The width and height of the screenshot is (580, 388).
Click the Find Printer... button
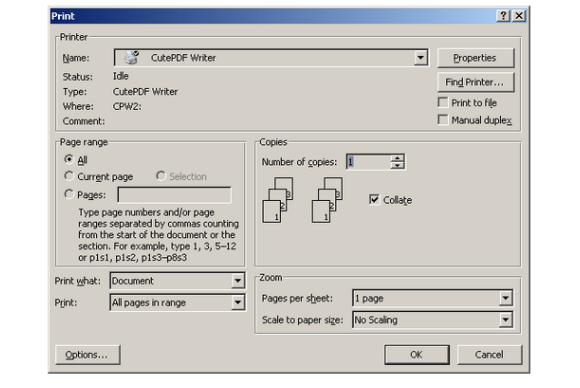(475, 82)
